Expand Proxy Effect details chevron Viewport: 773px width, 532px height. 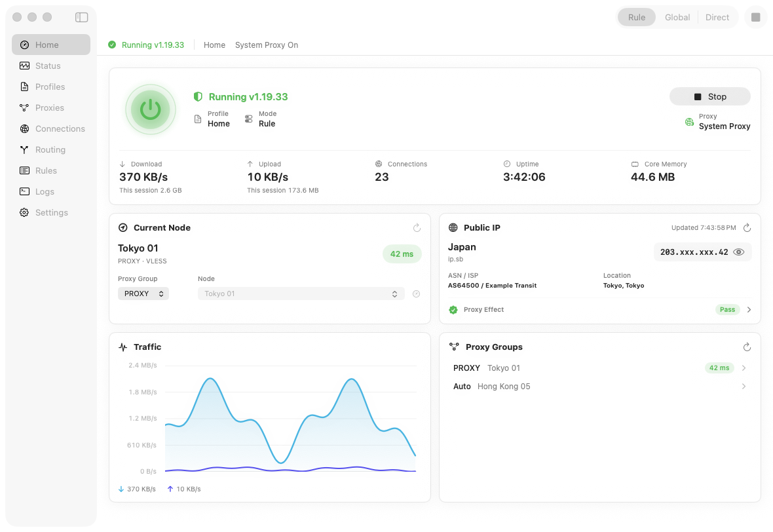(x=749, y=310)
